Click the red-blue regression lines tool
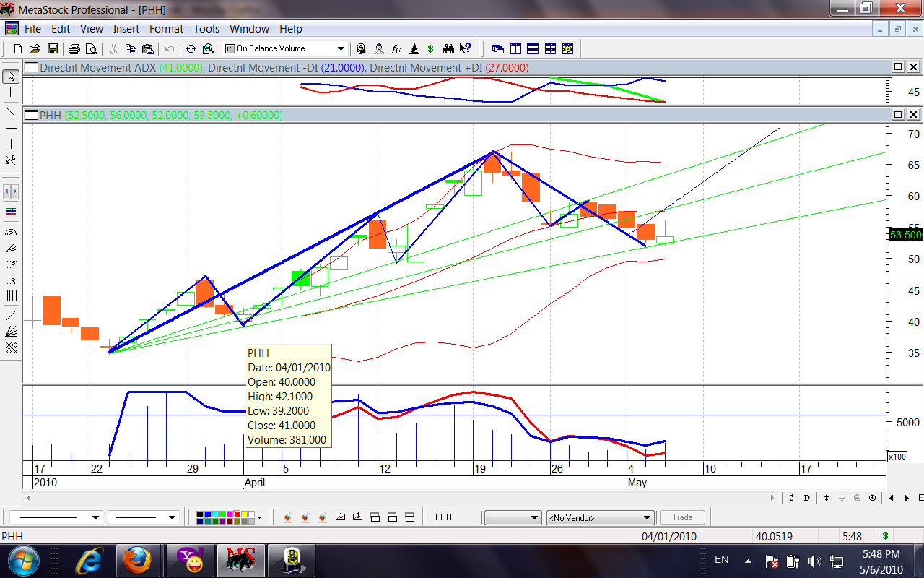924x578 pixels. (x=11, y=212)
